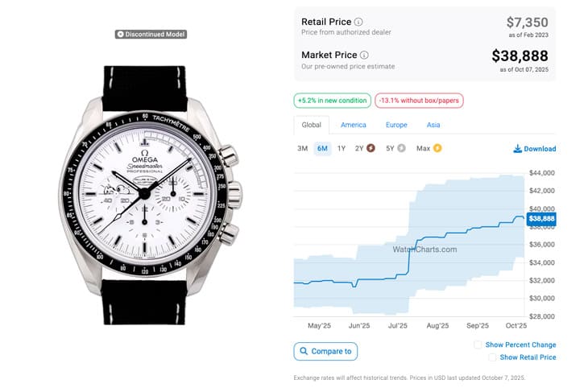Image resolution: width=588 pixels, height=388 pixels.
Task: Switch to the America tab
Action: pyautogui.click(x=353, y=125)
